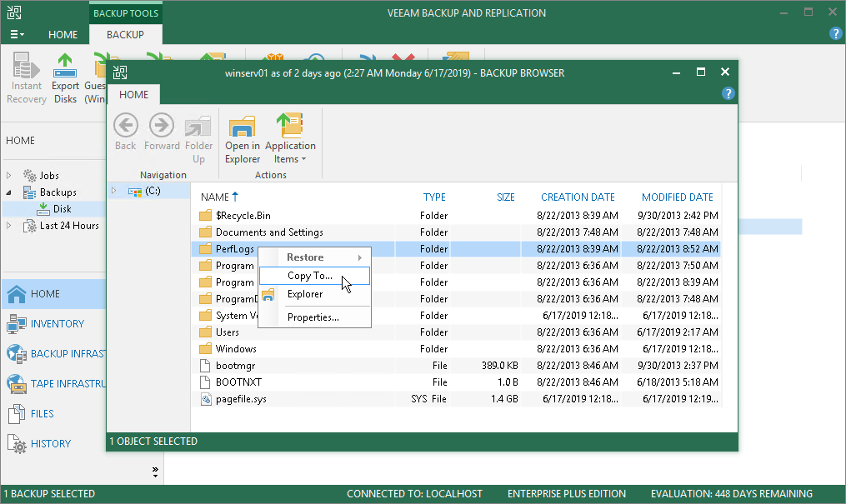Select PerfLogs folder name
The width and height of the screenshot is (846, 504).
click(x=235, y=249)
